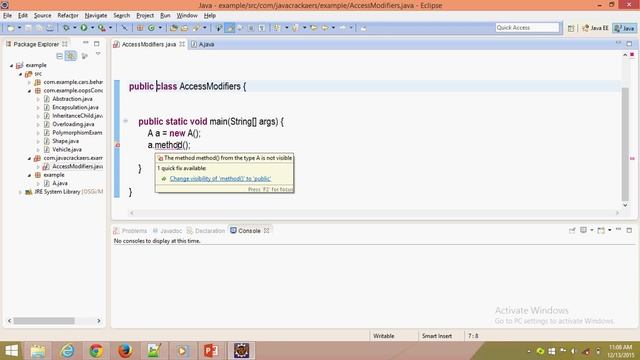Click the Search flashlight toolbar icon
The height and width of the screenshot is (360, 640).
pyautogui.click(x=196, y=28)
